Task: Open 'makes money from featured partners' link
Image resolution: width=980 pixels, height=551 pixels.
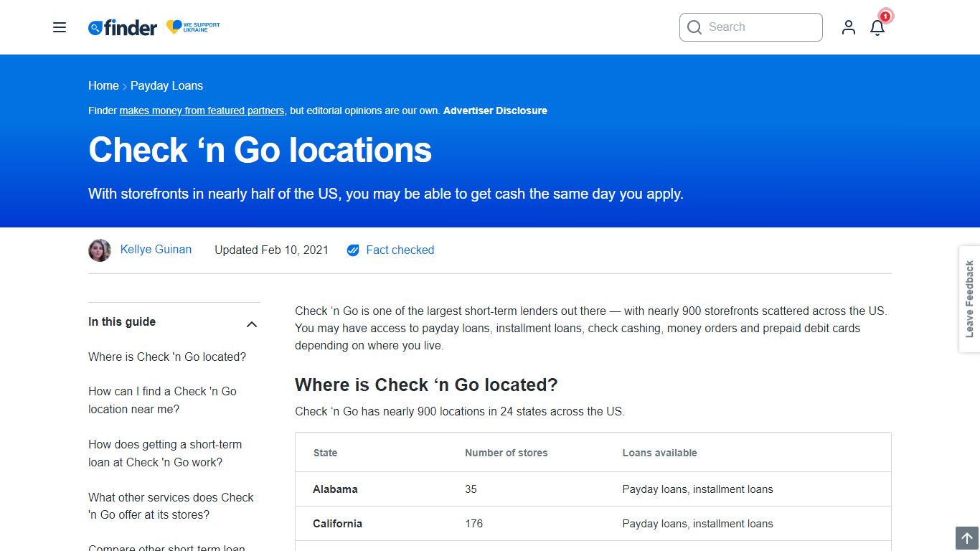Action: (202, 110)
